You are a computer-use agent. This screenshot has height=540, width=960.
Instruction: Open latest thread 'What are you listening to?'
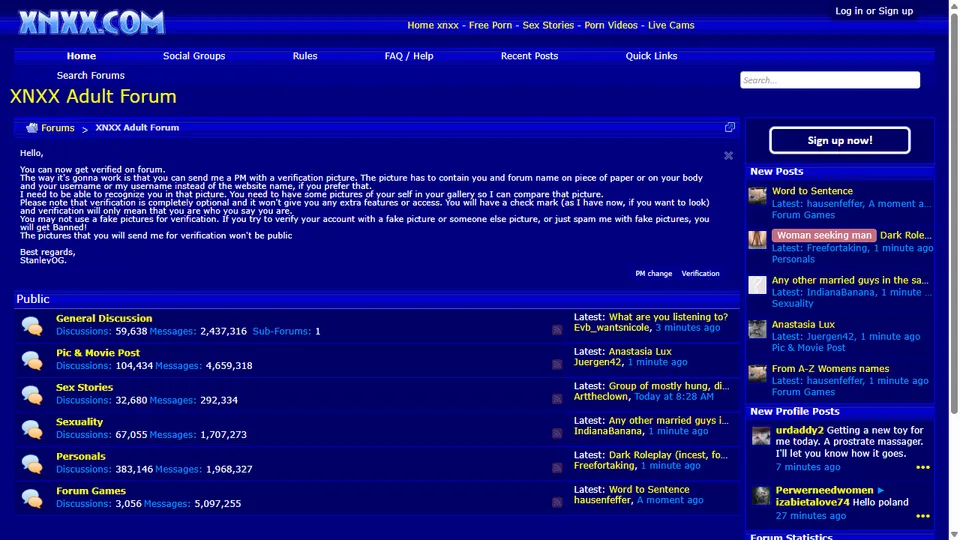(x=668, y=317)
